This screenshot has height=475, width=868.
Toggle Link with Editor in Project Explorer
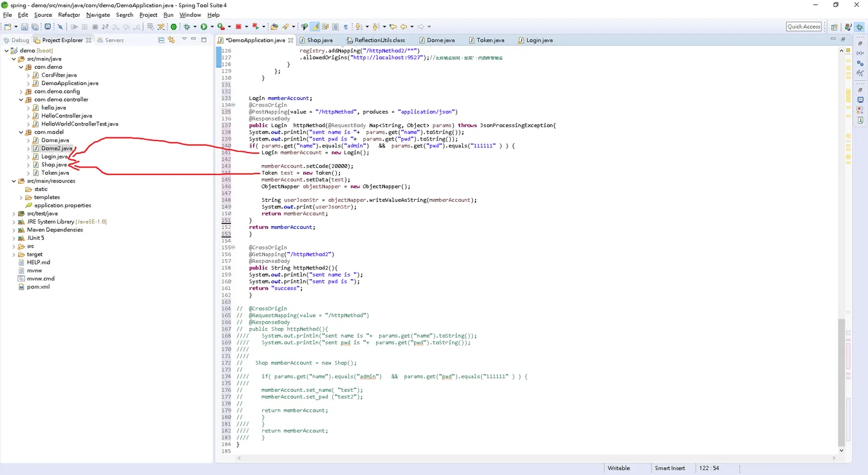click(171, 40)
